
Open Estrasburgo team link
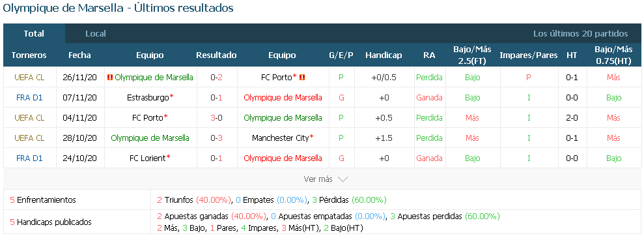pyautogui.click(x=148, y=98)
